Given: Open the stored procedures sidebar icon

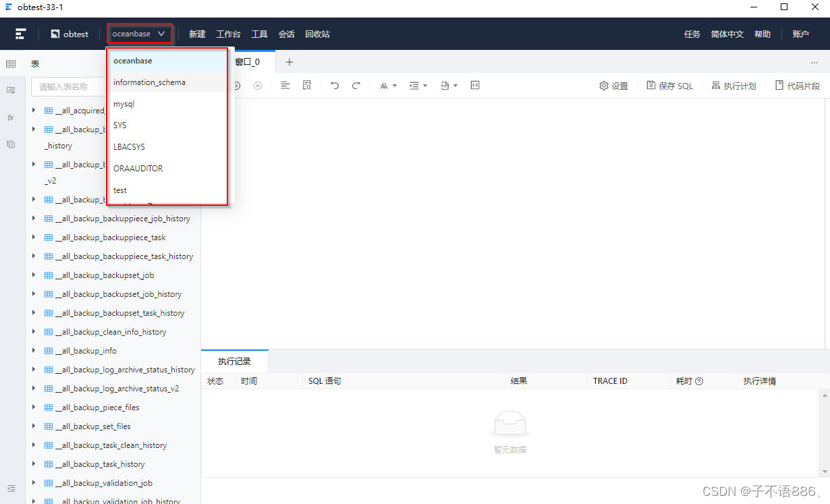Looking at the screenshot, I should (11, 144).
